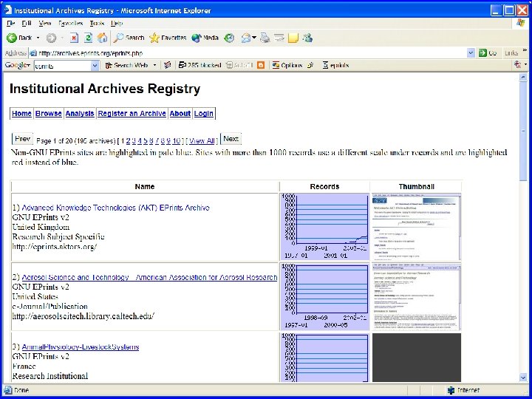The height and width of the screenshot is (399, 532).
Task: Click the Back navigation button
Action: click(x=19, y=38)
